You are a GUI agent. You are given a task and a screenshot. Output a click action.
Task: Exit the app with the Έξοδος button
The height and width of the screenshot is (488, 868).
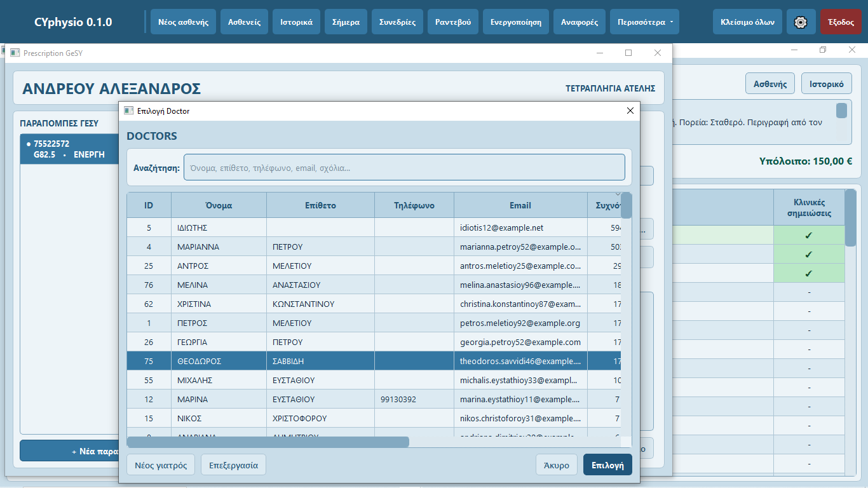(x=841, y=22)
